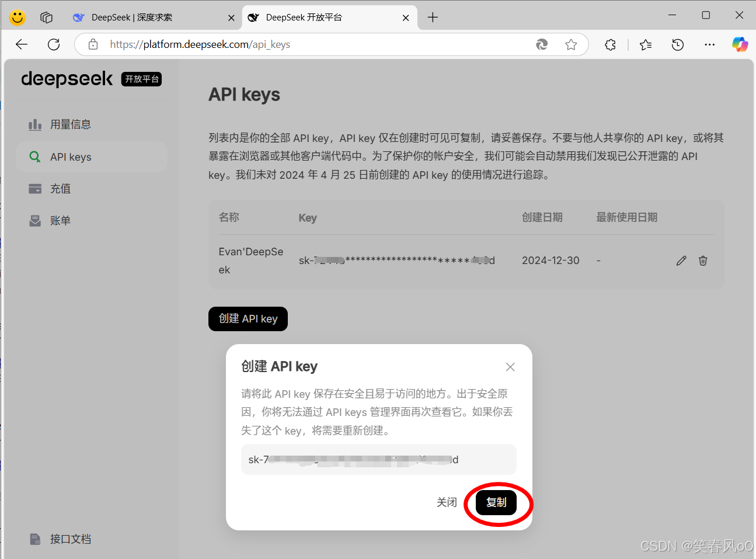Reload the page with refresh icon

[x=54, y=44]
